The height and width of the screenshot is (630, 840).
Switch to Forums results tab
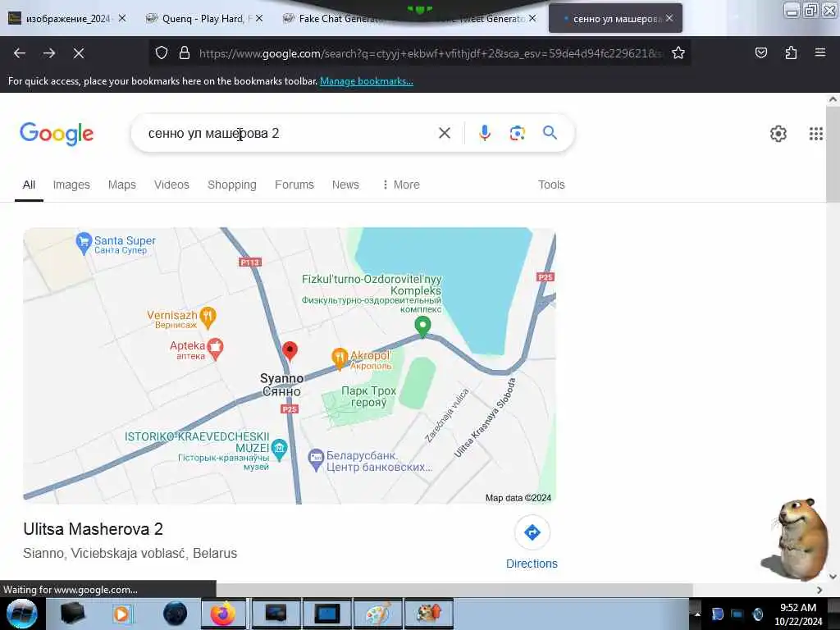coord(294,185)
